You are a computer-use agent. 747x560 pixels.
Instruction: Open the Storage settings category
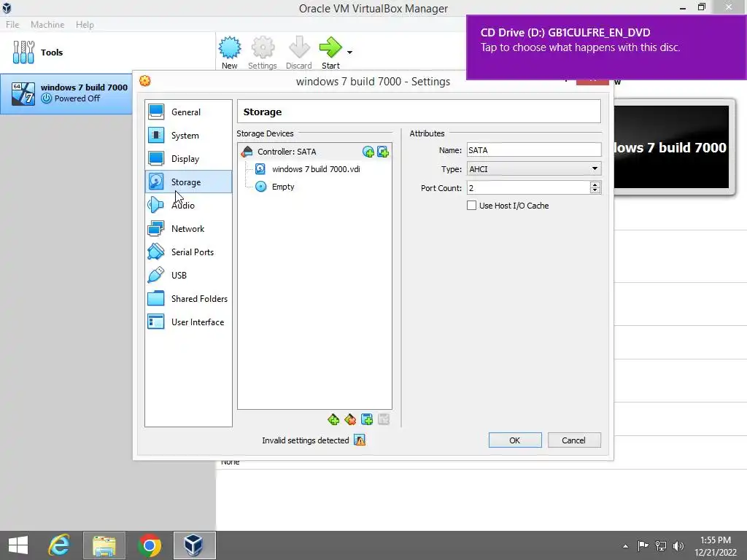pos(188,182)
